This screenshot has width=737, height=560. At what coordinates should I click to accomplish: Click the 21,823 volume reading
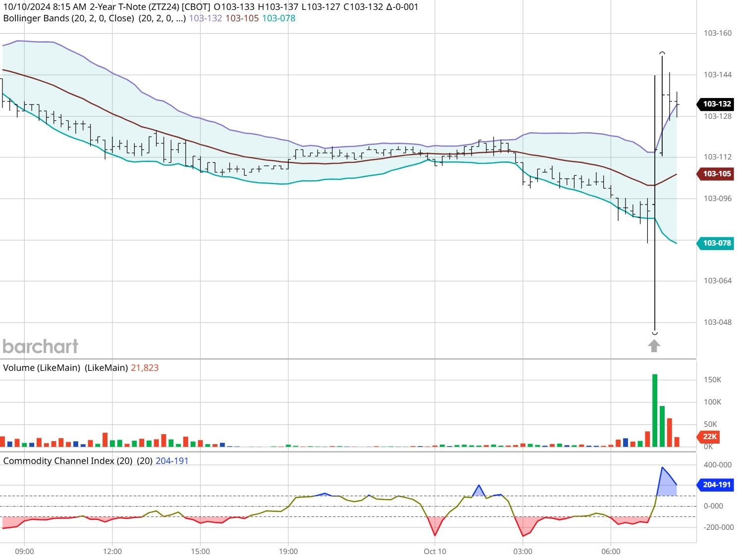point(144,367)
